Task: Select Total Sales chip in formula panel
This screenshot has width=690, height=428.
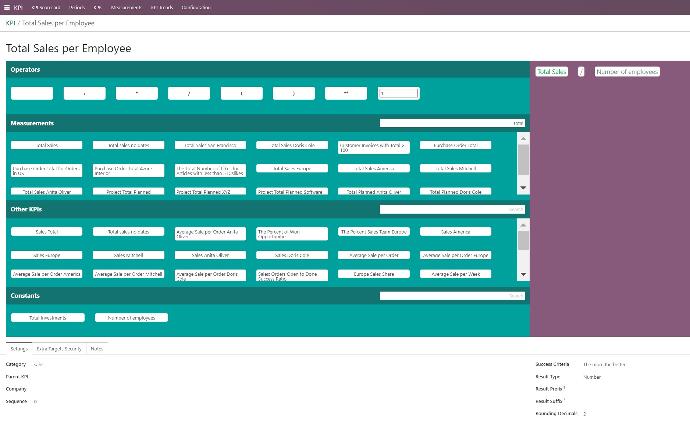Action: tap(552, 71)
